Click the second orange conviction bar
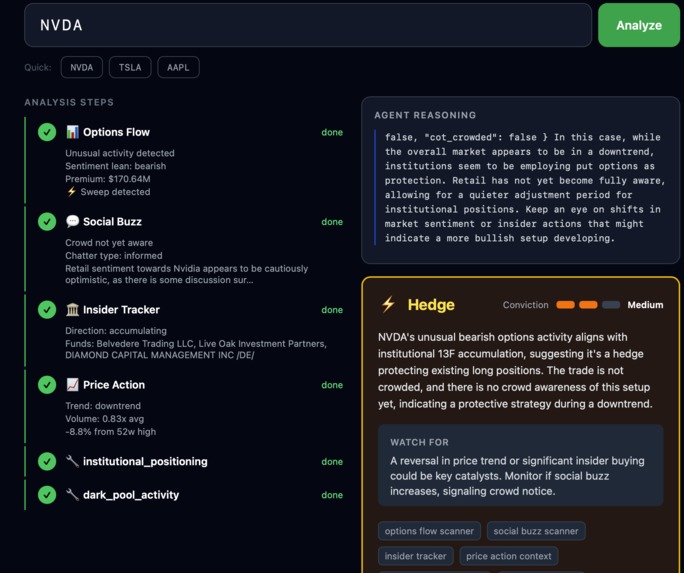Screen dimensions: 684x573 click(588, 305)
